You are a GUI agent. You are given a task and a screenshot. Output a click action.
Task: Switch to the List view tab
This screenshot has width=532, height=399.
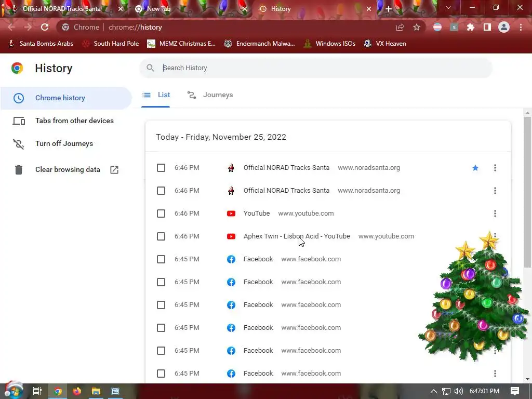[x=156, y=95]
